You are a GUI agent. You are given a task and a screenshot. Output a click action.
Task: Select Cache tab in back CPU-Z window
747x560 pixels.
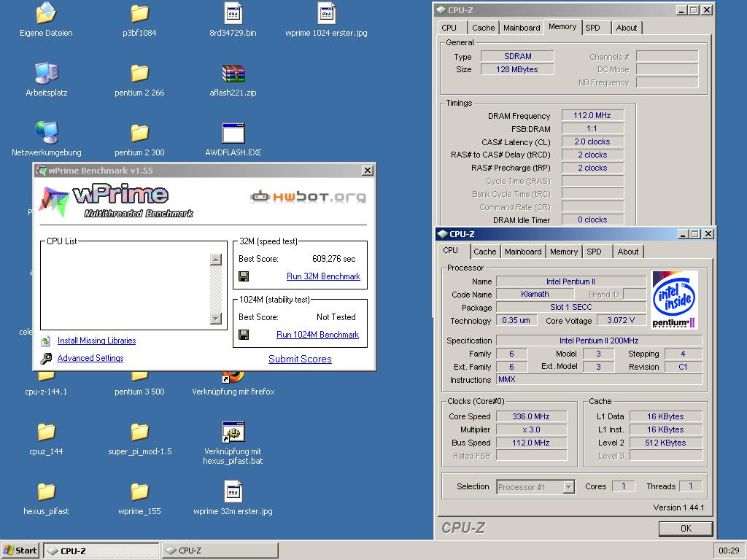pyautogui.click(x=484, y=28)
